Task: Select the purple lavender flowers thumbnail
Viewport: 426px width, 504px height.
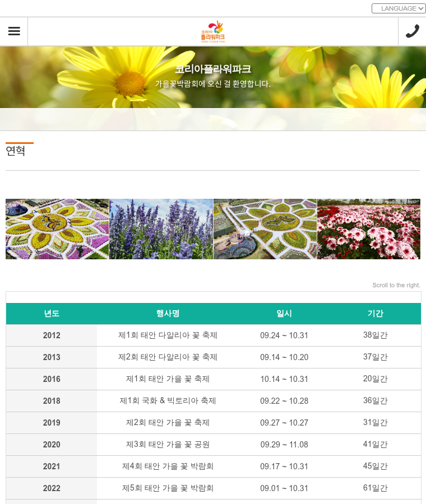Action: click(161, 229)
